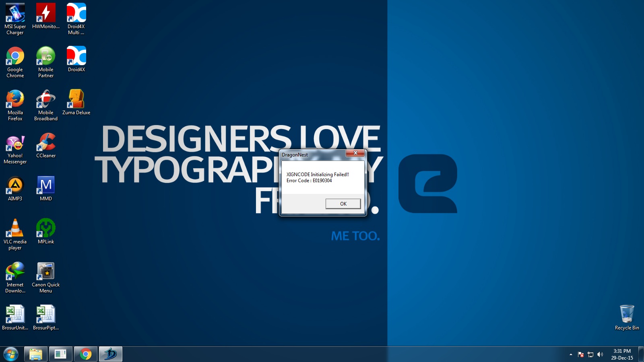Open the MSI Super Charger desktop shortcut
This screenshot has height=362, width=644.
pyautogui.click(x=15, y=19)
